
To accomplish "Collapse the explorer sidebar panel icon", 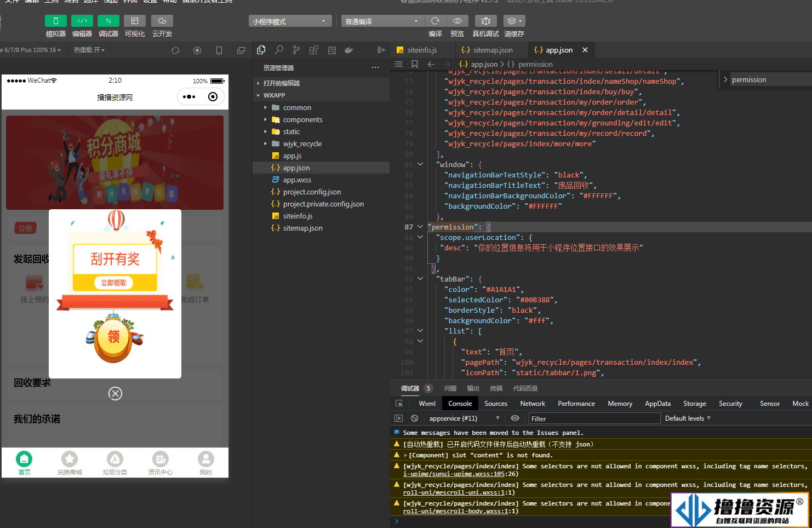I will [381, 50].
